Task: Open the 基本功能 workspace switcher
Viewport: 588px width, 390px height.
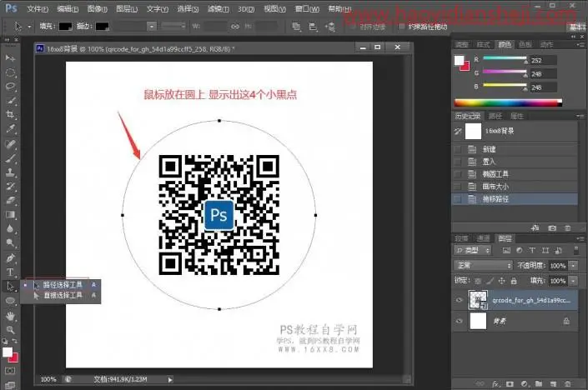Action: click(577, 27)
